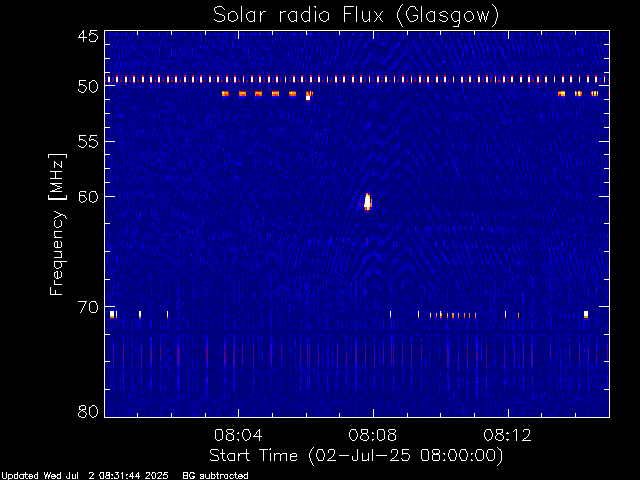Click the 45 frequency tick label
The image size is (640, 480).
click(x=88, y=36)
